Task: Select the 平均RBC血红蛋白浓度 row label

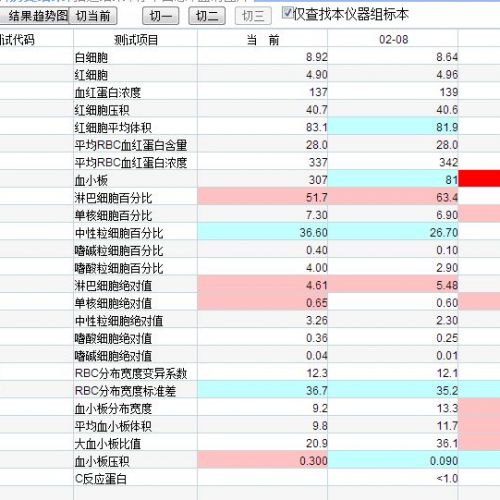Action: pos(131,163)
